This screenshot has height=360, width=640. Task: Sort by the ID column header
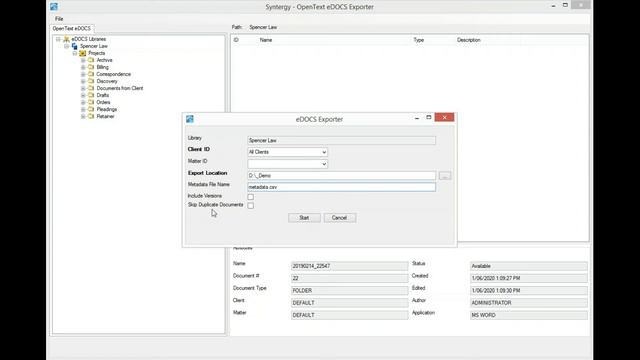[236, 40]
